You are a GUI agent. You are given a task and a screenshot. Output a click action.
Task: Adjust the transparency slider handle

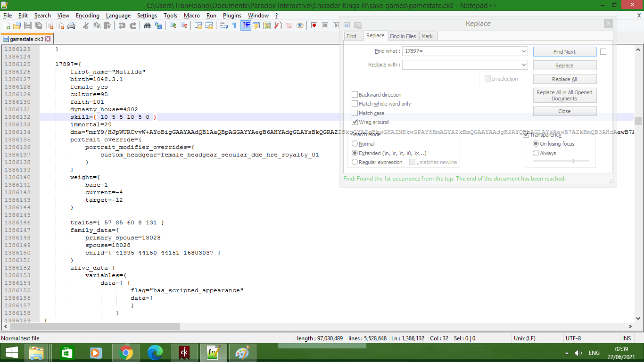[x=572, y=161]
